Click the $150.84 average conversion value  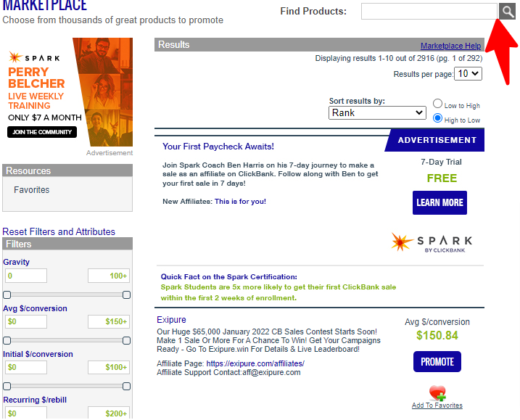(x=437, y=335)
